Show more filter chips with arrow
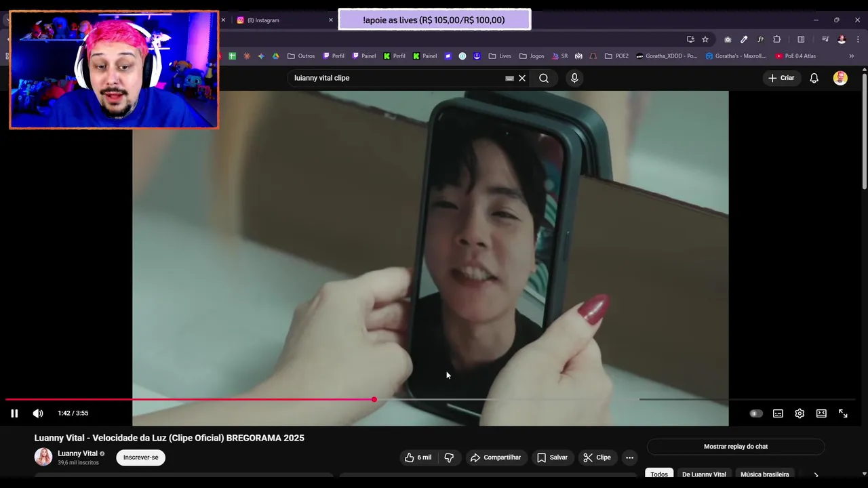This screenshot has height=488, width=868. tap(816, 475)
